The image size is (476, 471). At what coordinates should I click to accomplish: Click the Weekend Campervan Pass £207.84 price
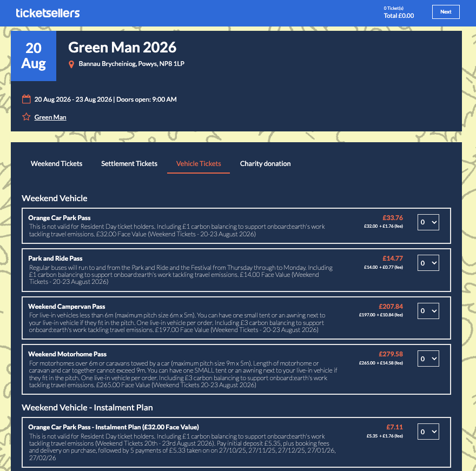(x=391, y=306)
